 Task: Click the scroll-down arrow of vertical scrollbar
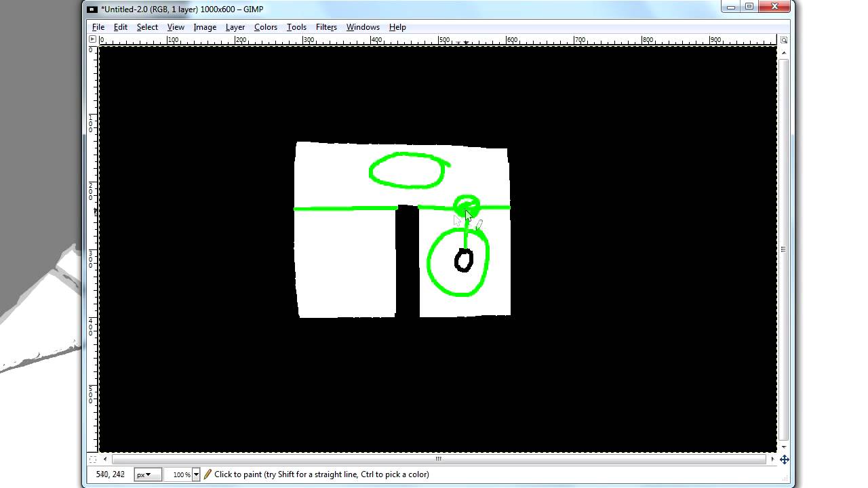pyautogui.click(x=784, y=447)
